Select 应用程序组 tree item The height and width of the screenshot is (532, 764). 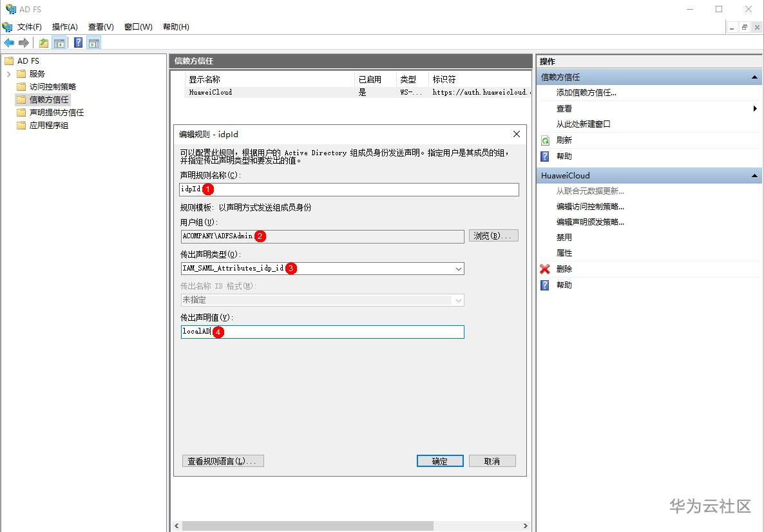point(49,125)
